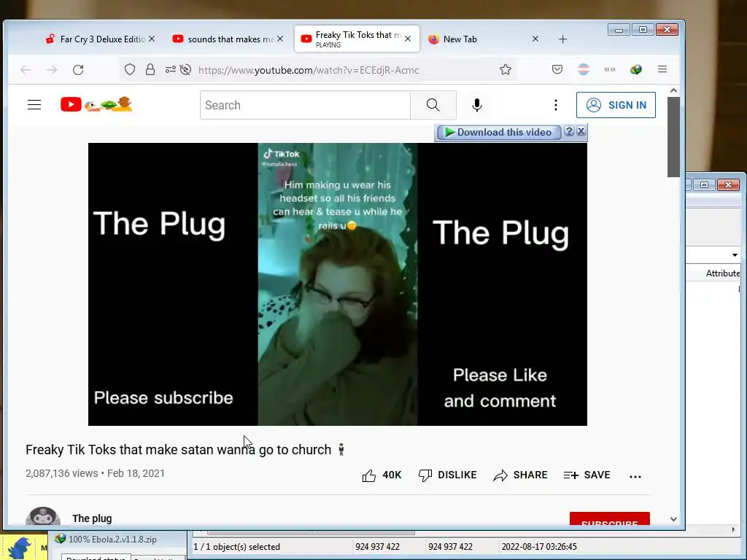Click SAVE to playlist button
Image resolution: width=747 pixels, height=560 pixels.
pos(587,475)
